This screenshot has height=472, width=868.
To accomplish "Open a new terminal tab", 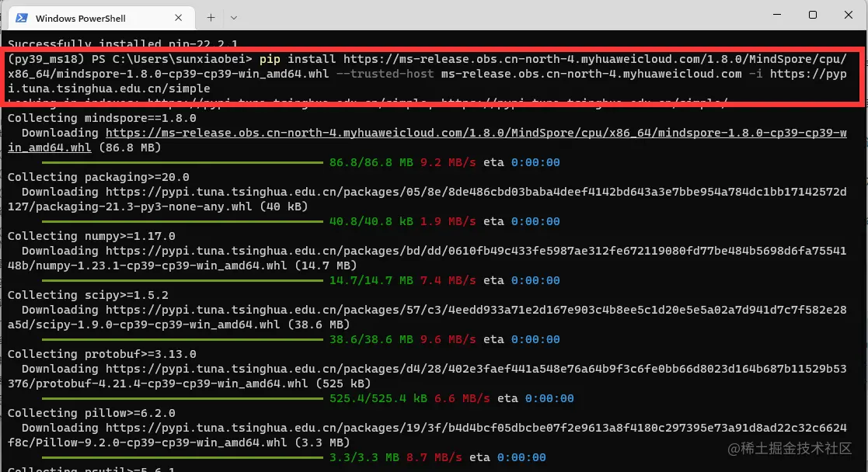I will click(211, 18).
